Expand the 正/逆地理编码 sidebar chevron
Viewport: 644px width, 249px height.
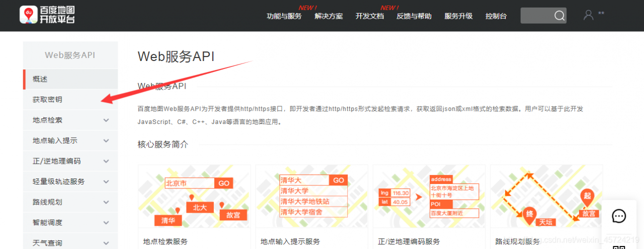[106, 161]
